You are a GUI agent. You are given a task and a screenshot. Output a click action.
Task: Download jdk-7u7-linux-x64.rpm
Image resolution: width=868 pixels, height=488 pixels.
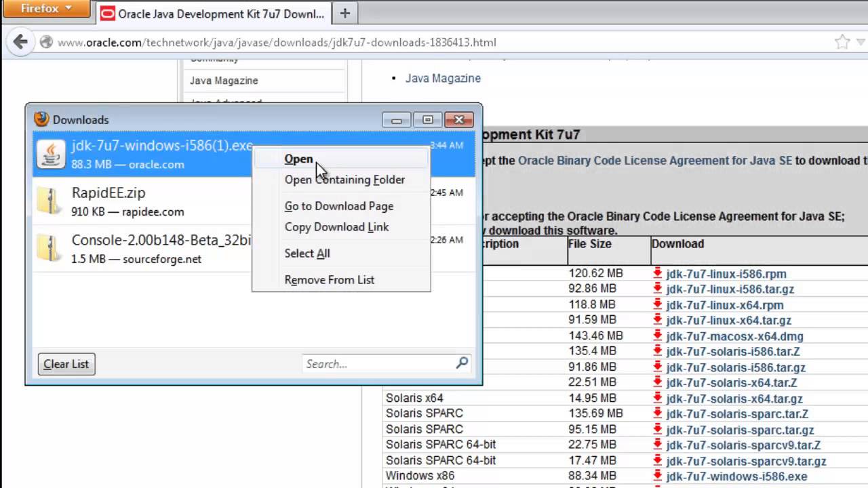coord(724,305)
